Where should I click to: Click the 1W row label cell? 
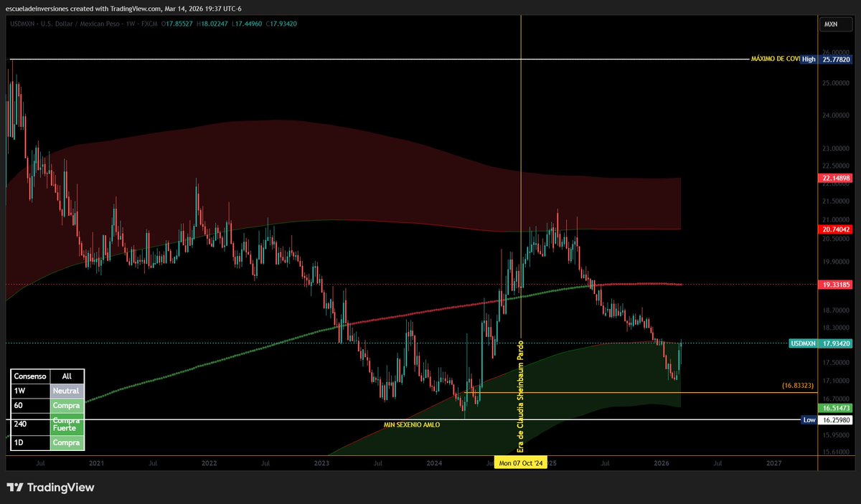click(30, 391)
